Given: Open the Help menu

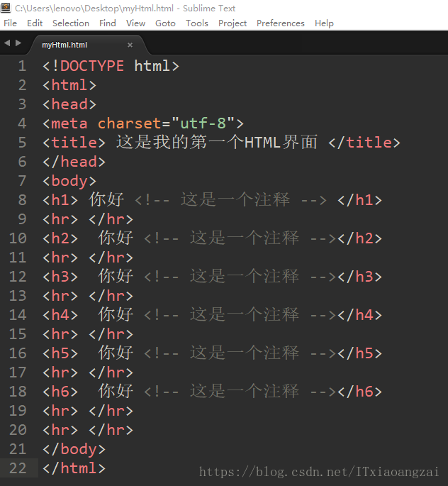Looking at the screenshot, I should 324,23.
